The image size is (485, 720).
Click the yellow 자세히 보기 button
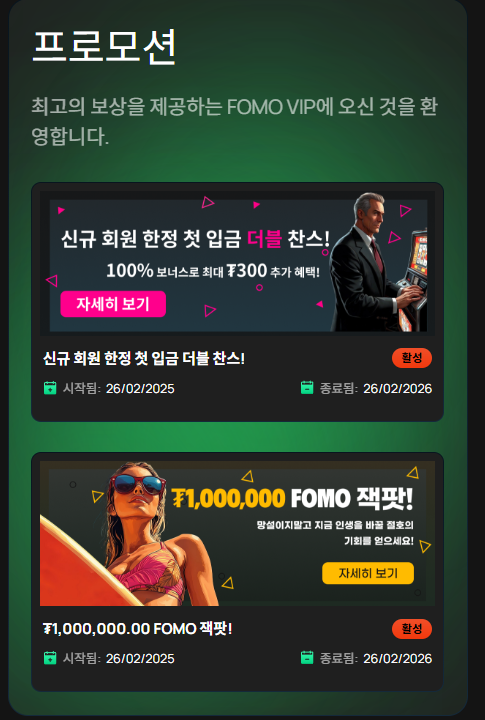[x=368, y=573]
